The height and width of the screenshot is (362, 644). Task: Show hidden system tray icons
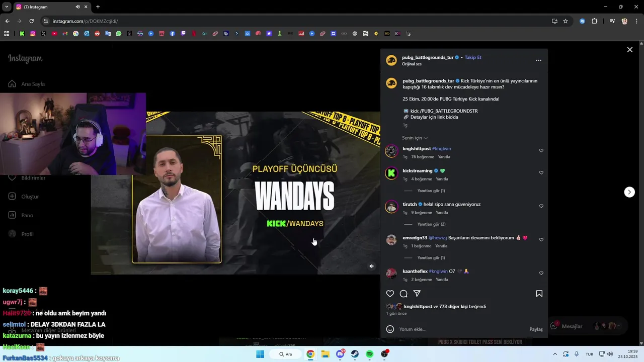click(555, 354)
